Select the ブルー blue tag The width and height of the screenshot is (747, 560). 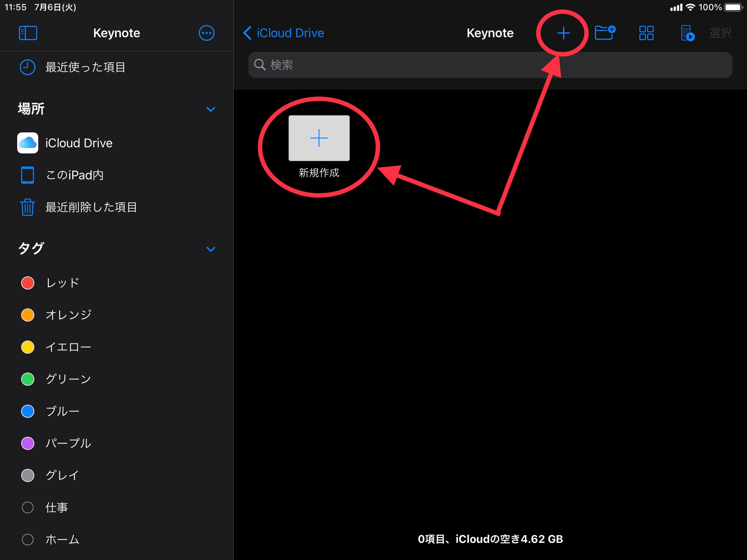[117, 411]
